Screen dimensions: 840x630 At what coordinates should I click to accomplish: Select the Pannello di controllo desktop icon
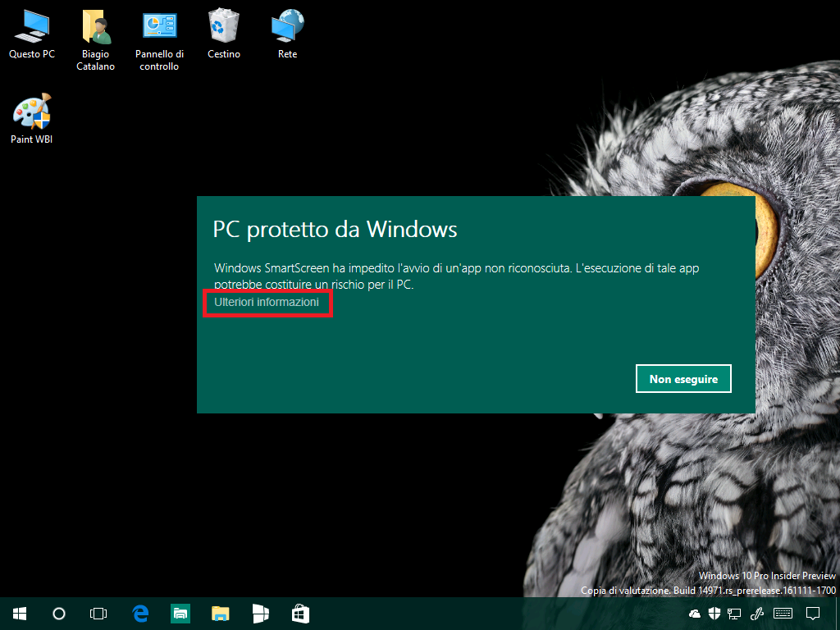coord(159,40)
